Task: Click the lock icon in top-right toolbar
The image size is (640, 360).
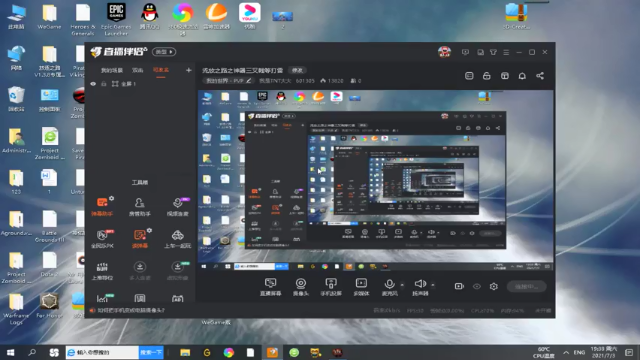Action: 487,76
